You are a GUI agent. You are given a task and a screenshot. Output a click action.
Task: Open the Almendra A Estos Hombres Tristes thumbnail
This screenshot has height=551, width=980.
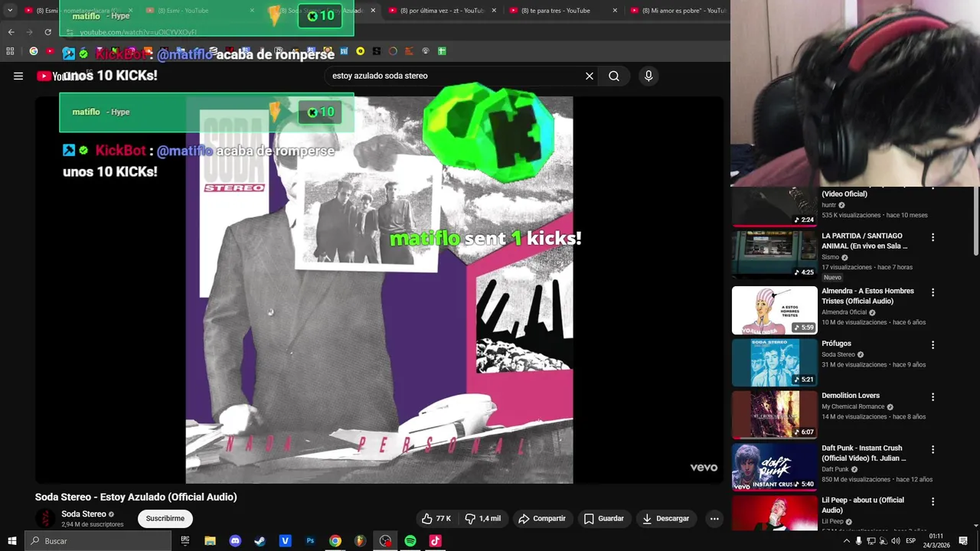click(774, 311)
